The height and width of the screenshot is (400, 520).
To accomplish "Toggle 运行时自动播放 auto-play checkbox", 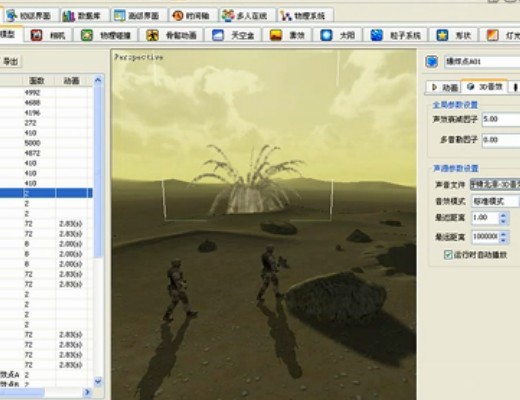I will click(x=448, y=255).
